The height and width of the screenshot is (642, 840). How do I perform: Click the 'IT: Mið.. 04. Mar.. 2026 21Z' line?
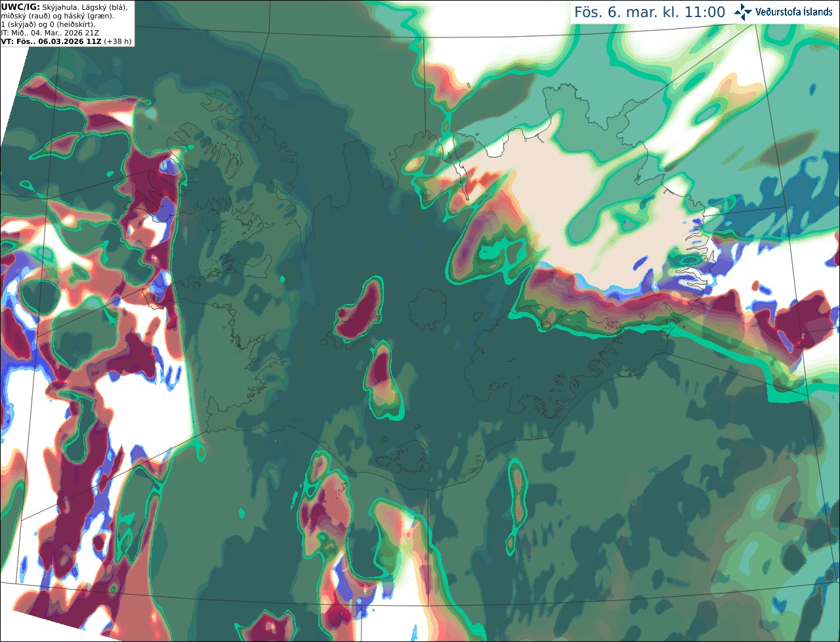coord(50,33)
